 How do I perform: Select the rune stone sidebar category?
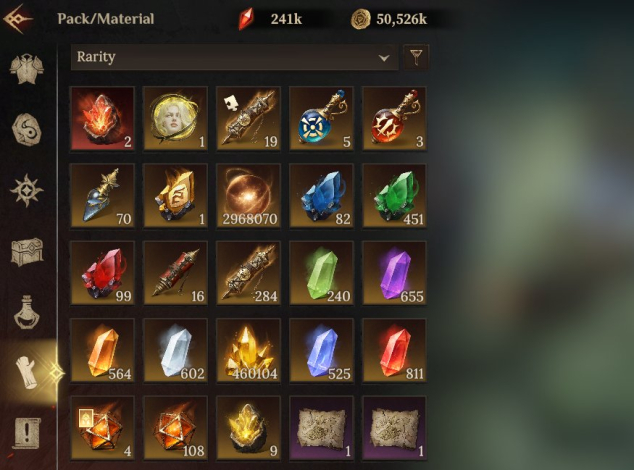click(27, 129)
